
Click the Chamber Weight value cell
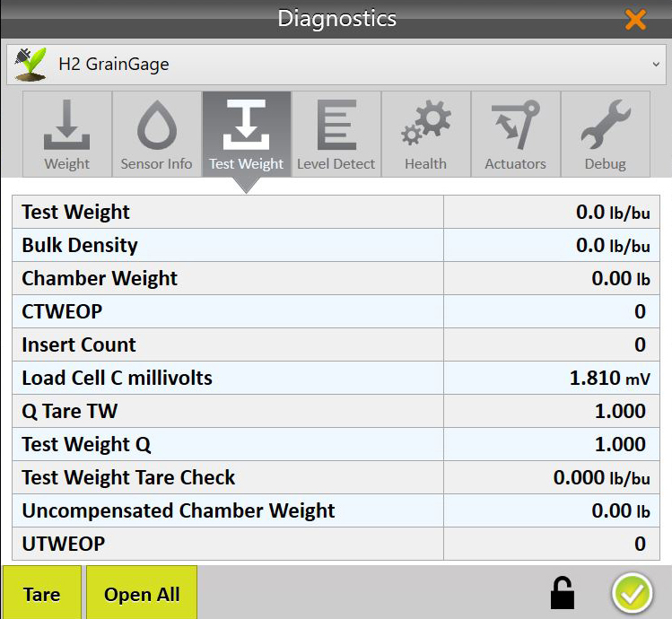click(547, 278)
